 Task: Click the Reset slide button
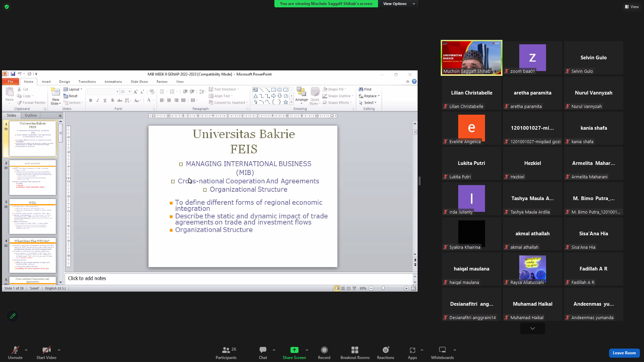pyautogui.click(x=70, y=96)
